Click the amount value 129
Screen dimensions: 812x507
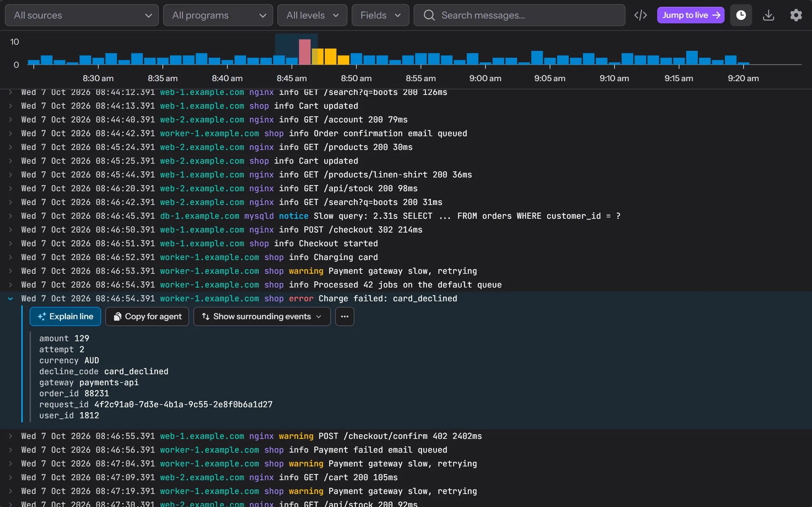pos(82,339)
